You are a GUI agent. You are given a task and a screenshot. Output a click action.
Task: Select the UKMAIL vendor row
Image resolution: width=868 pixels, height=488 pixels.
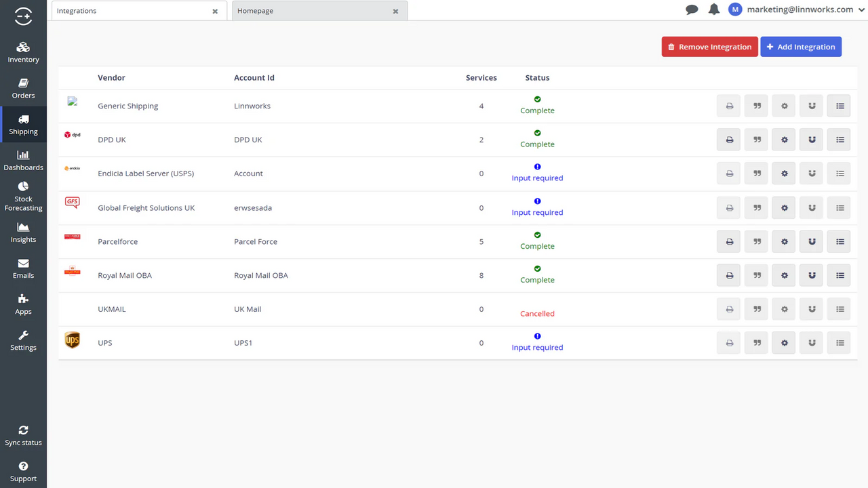[x=458, y=309]
